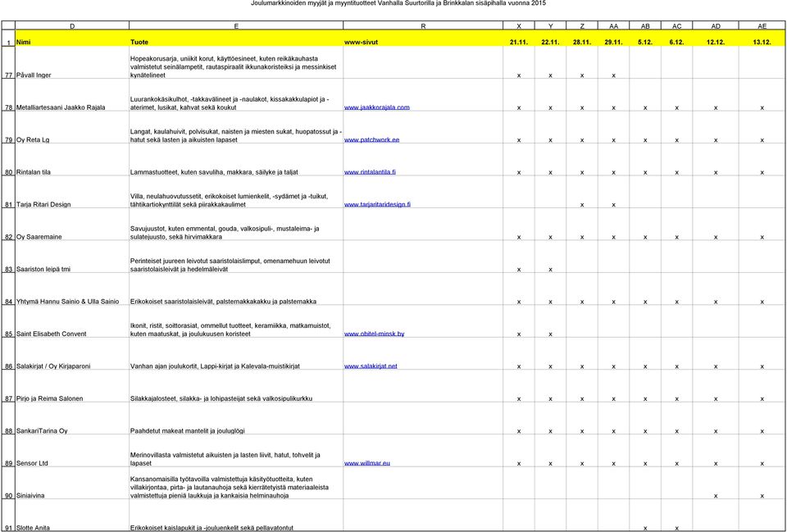Open the www.rintalantila.fi link
This screenshot has height=532, width=787.
[370, 172]
